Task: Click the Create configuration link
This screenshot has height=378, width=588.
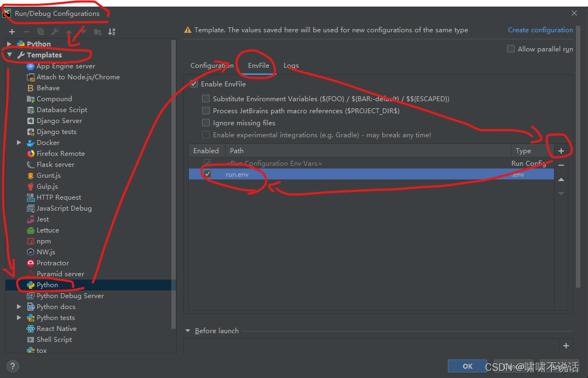Action: [540, 30]
